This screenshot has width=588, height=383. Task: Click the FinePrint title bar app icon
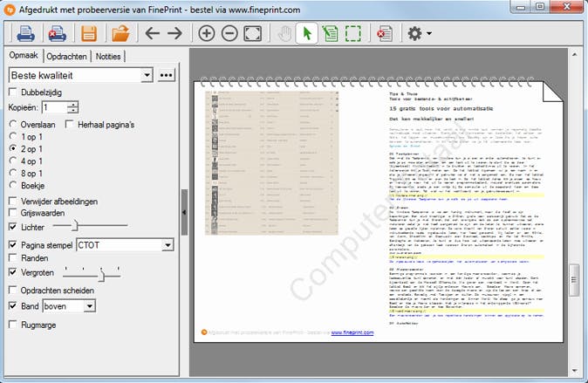[x=10, y=10]
